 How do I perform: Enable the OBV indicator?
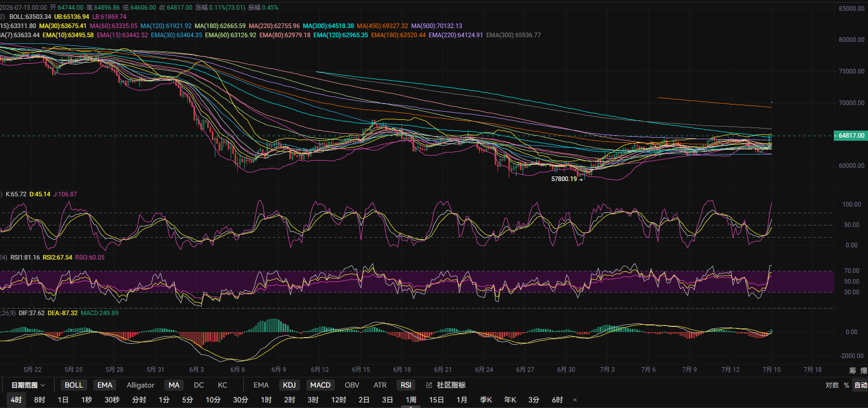(352, 385)
